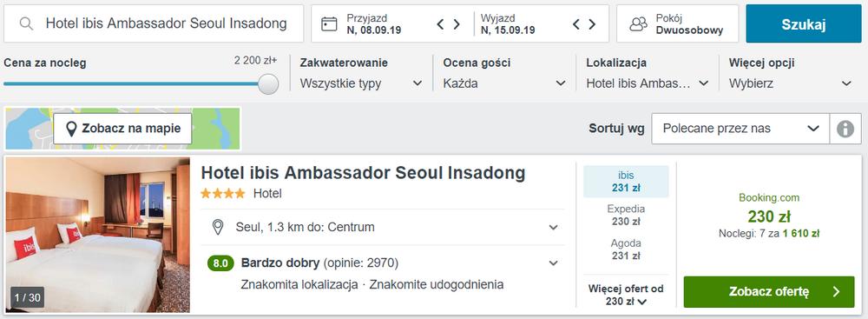The height and width of the screenshot is (319, 868).
Task: Open the Lokalizacja filter dropdown
Action: 648,83
